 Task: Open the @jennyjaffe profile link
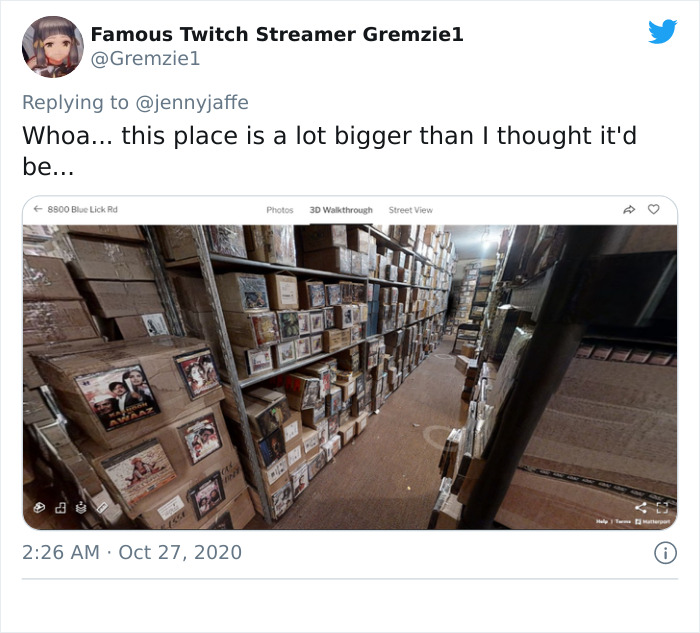coord(192,103)
